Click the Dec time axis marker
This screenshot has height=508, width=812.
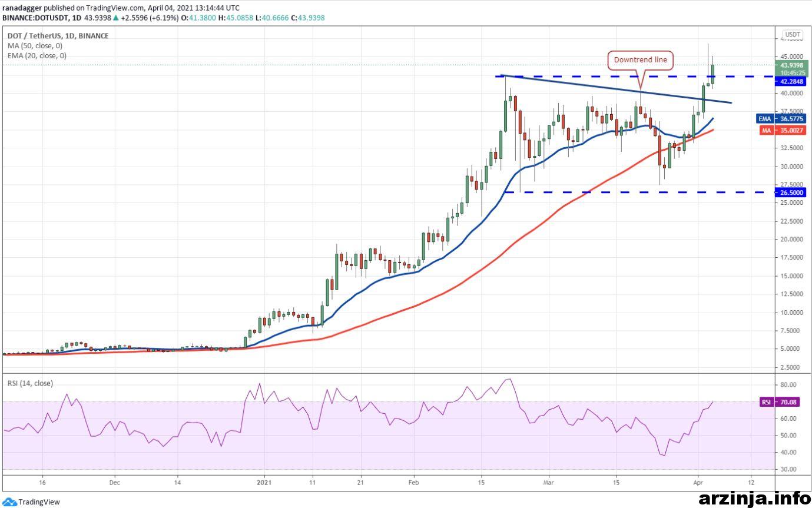pyautogui.click(x=115, y=481)
